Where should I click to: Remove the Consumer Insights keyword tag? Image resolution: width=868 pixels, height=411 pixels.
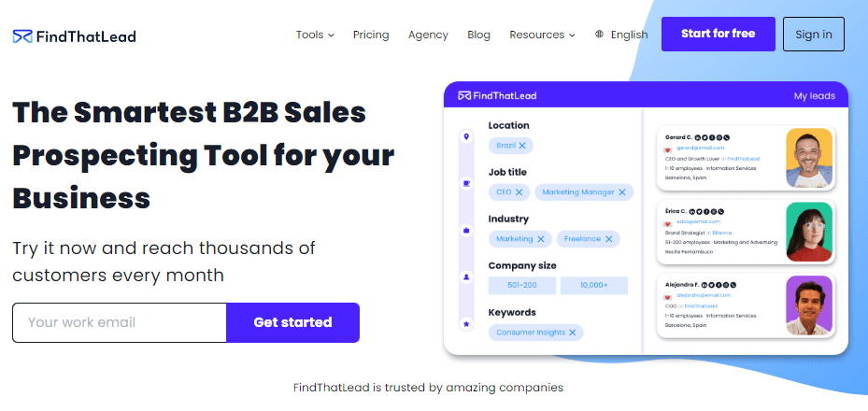[x=574, y=333]
